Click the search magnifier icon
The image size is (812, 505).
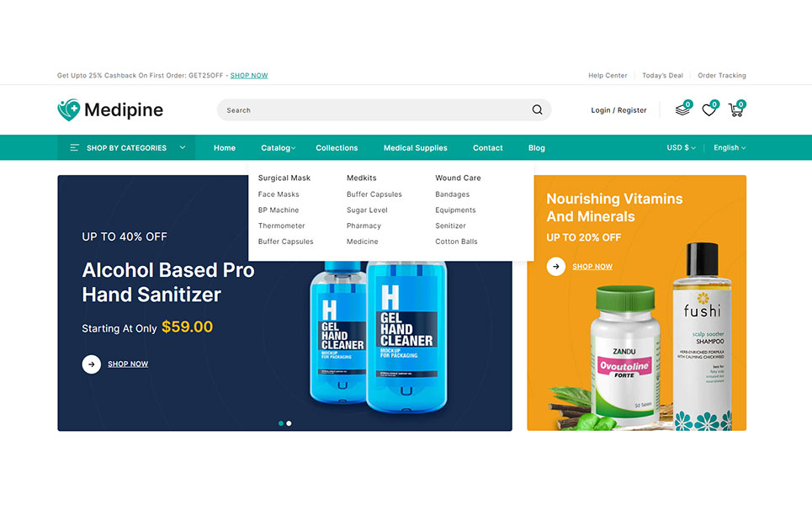[537, 109]
